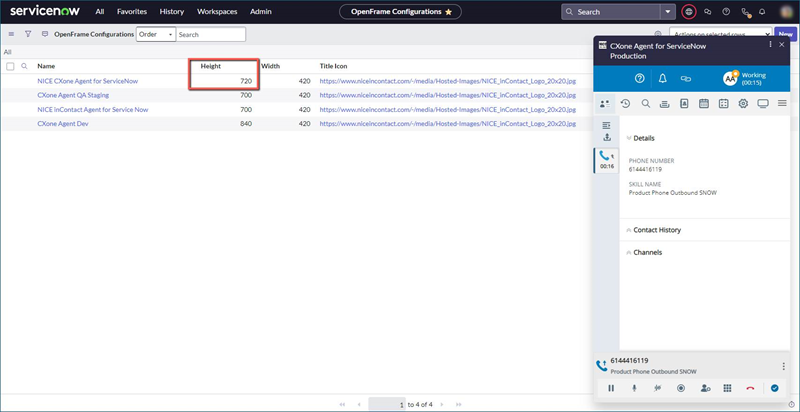Screen dimensions: 800x412
Task: Open CXone Agent settings gear
Action: point(743,104)
